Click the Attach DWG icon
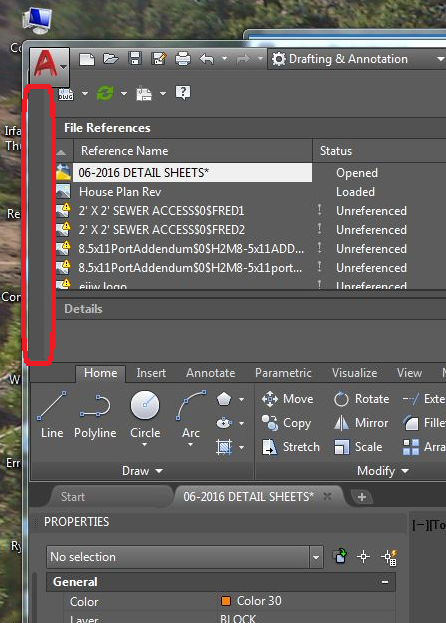Viewport: 446px width, 623px height. (66, 94)
